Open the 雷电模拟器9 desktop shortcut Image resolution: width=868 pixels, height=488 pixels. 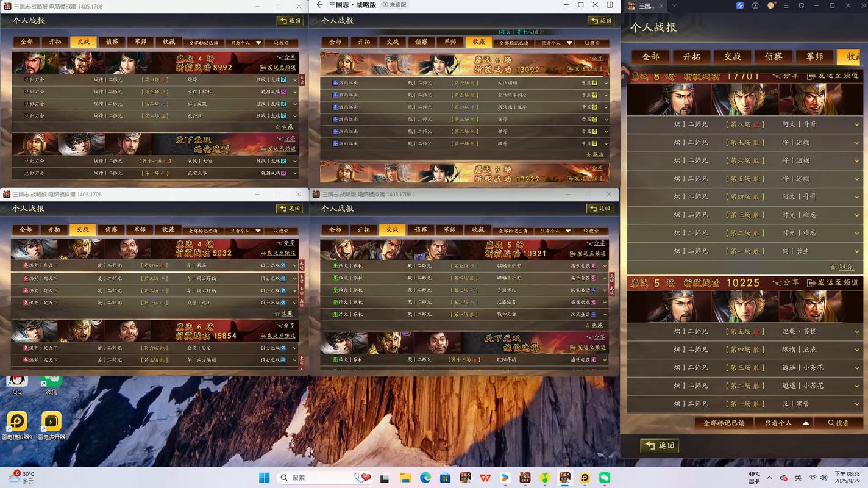(x=17, y=426)
